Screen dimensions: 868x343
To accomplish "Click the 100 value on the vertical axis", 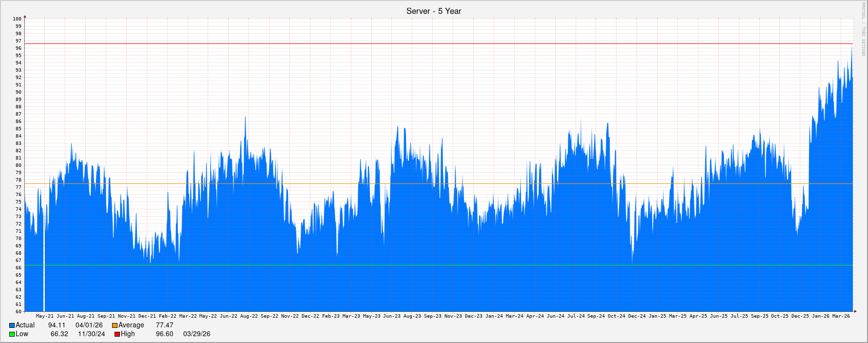I will click(x=17, y=19).
